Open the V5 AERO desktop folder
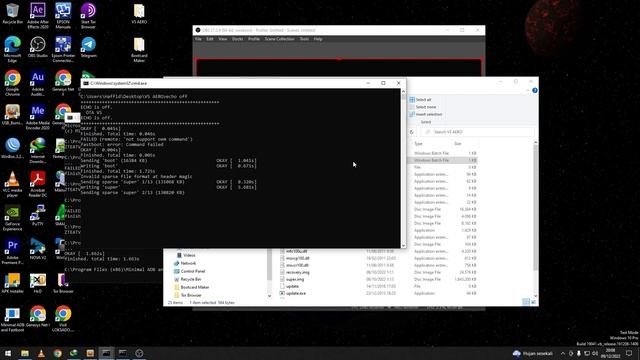The height and width of the screenshot is (360, 640). click(x=139, y=13)
